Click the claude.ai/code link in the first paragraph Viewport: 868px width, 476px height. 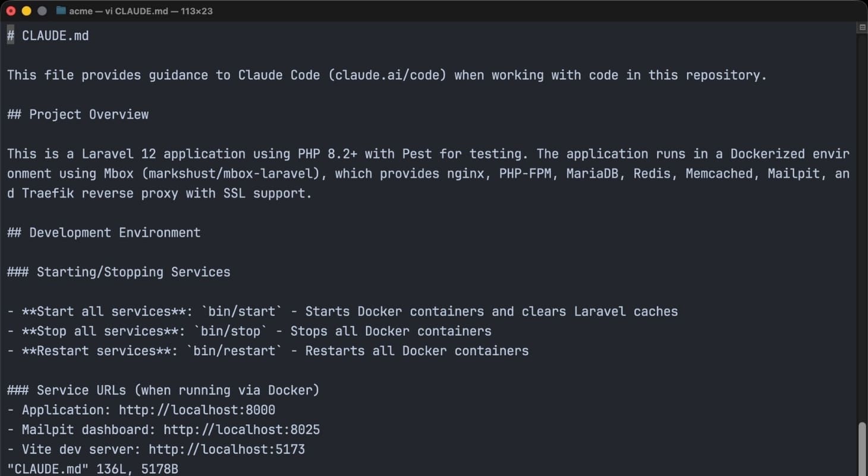coord(387,75)
